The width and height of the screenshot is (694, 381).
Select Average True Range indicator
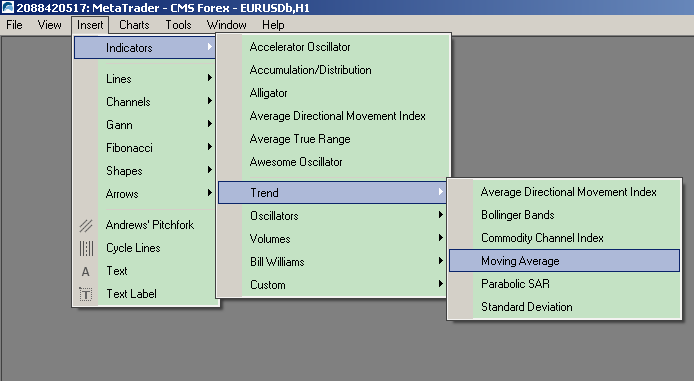pos(334,139)
